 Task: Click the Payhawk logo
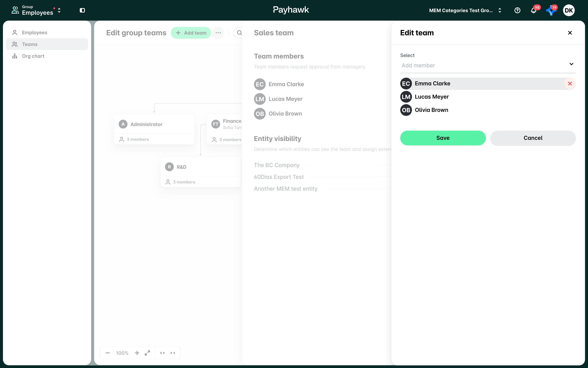click(291, 10)
